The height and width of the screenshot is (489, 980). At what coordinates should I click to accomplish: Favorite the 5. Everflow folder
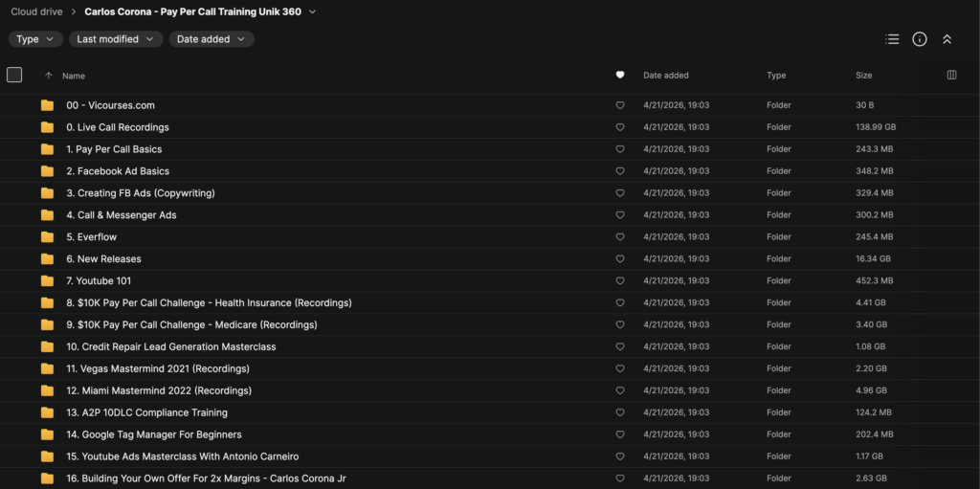click(620, 237)
